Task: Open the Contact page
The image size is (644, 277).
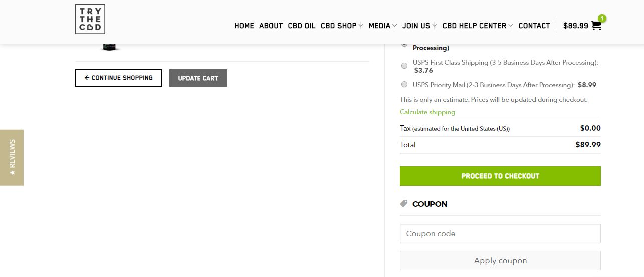Action: coord(534,26)
